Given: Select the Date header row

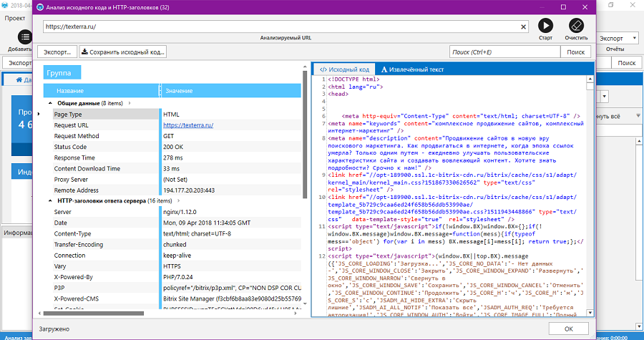Looking at the screenshot, I should [177, 223].
